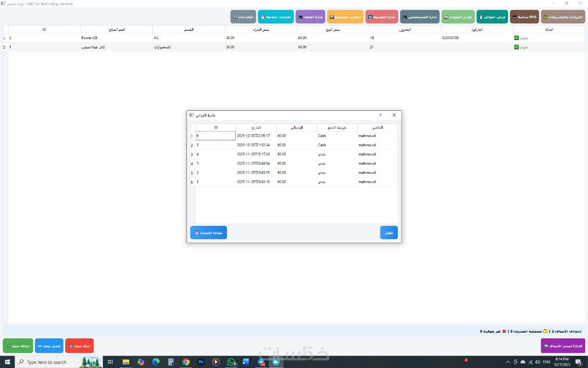Click the AC category cell
The image size is (588, 368).
click(x=189, y=38)
